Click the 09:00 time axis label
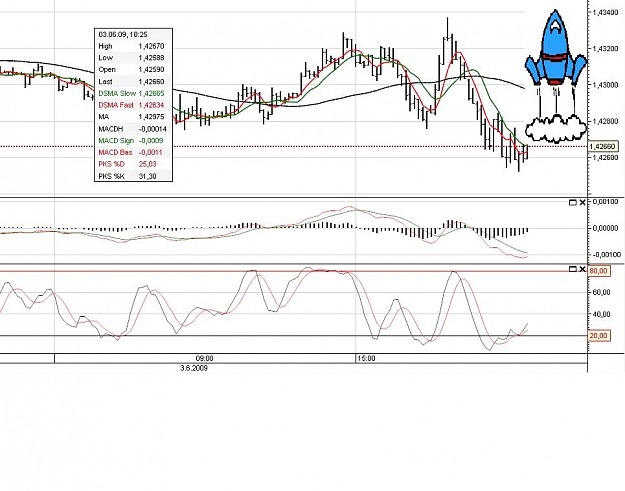625x491 pixels. [x=204, y=358]
